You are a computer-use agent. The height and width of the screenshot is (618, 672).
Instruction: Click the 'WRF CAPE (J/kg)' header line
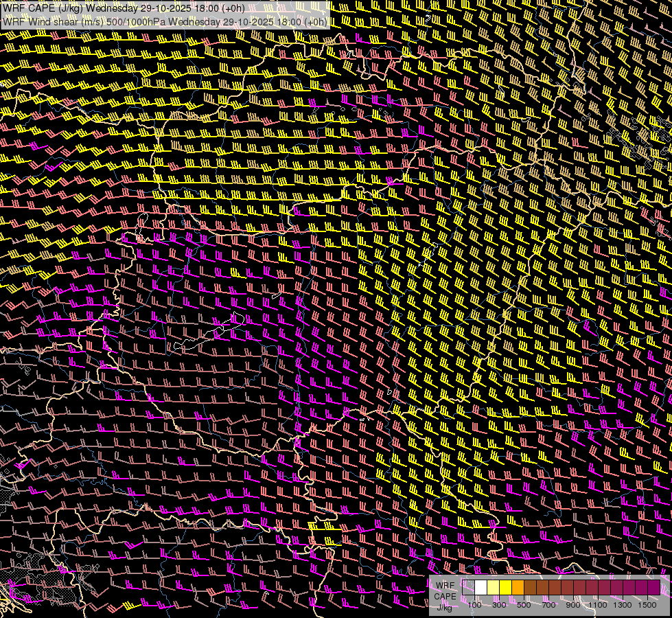[124, 8]
